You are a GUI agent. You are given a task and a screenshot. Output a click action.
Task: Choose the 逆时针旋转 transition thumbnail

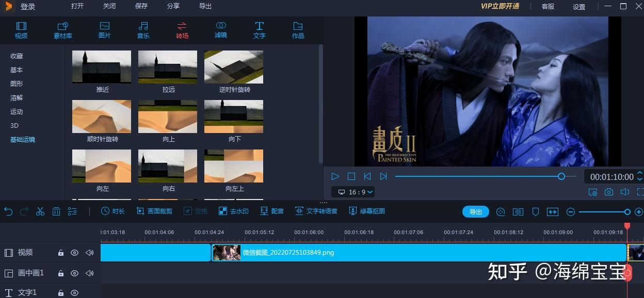click(x=234, y=67)
